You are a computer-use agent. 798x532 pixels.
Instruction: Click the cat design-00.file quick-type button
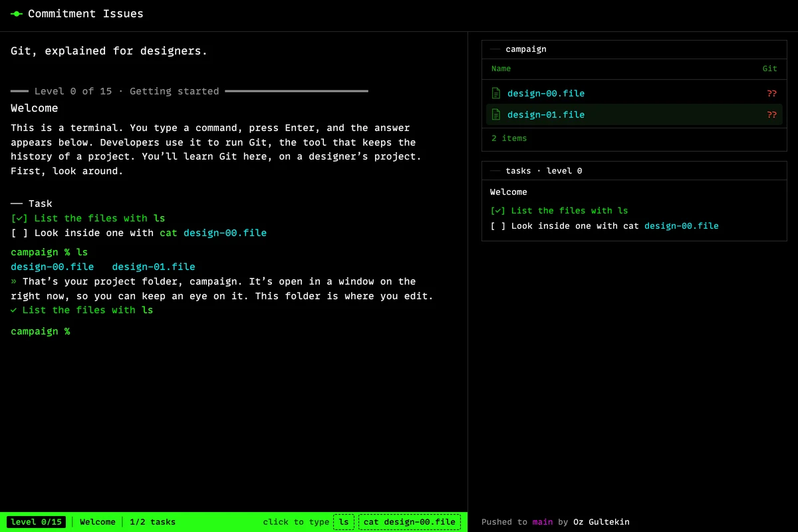410,522
